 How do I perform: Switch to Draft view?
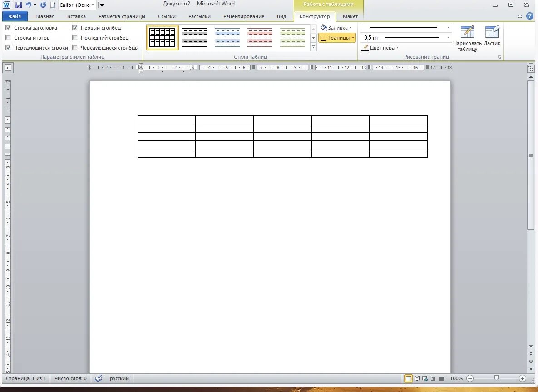coord(442,379)
